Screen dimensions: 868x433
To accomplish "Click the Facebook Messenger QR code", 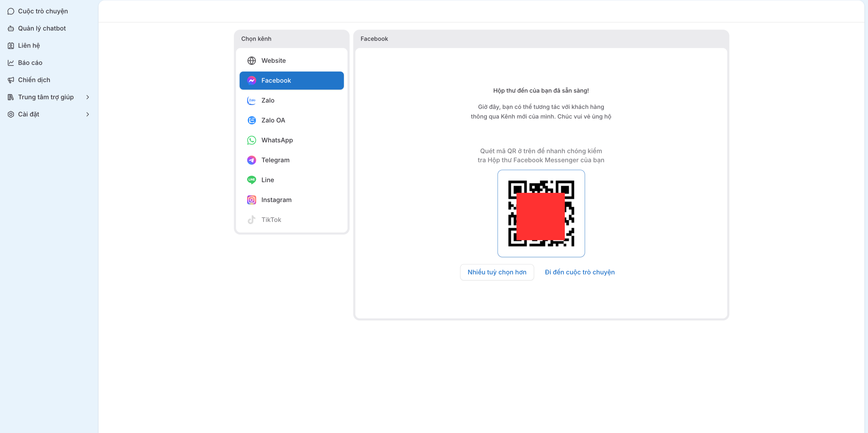I will (x=541, y=214).
